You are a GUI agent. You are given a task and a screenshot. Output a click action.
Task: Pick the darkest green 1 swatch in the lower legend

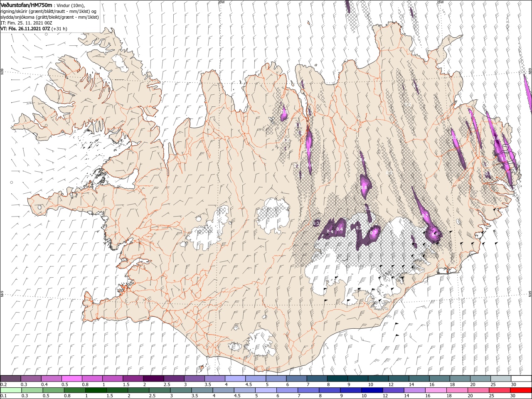[96, 390]
